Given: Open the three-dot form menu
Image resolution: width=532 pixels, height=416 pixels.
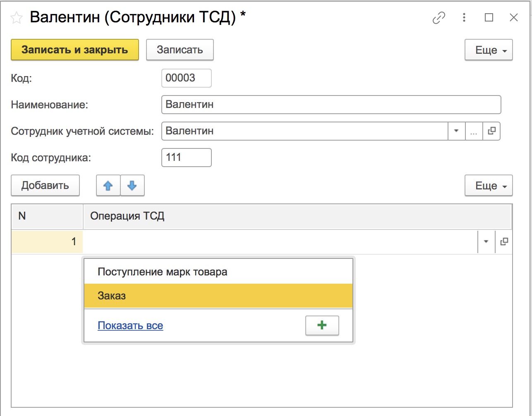Looking at the screenshot, I should pyautogui.click(x=464, y=17).
